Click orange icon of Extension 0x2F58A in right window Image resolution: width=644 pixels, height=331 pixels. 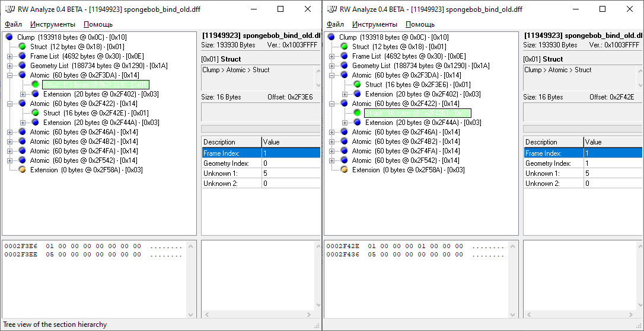click(x=345, y=170)
